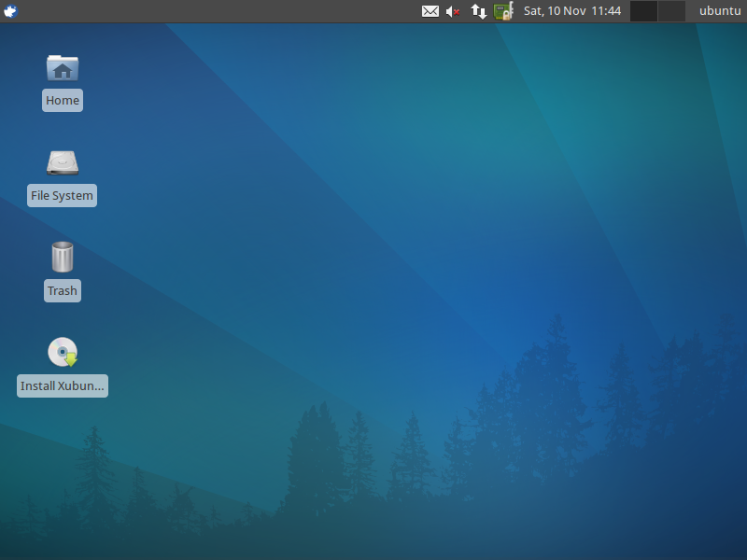Click the "Trash" text label
The image size is (747, 560).
click(x=63, y=291)
